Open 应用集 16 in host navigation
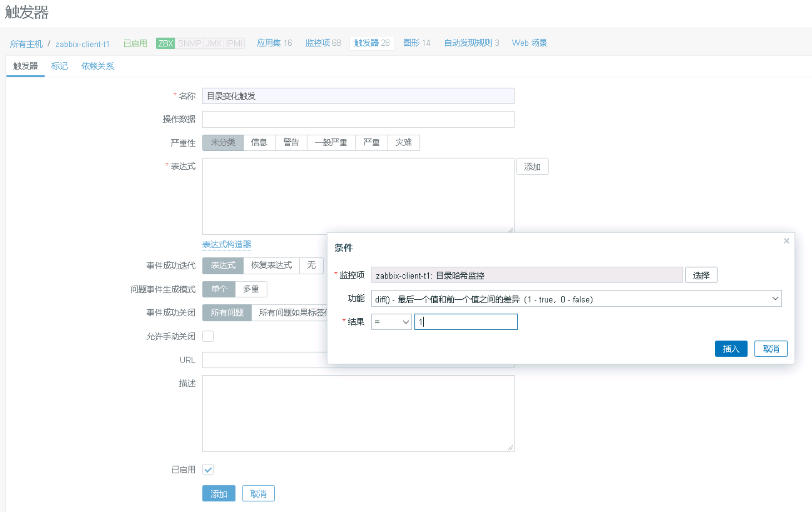 tap(274, 43)
